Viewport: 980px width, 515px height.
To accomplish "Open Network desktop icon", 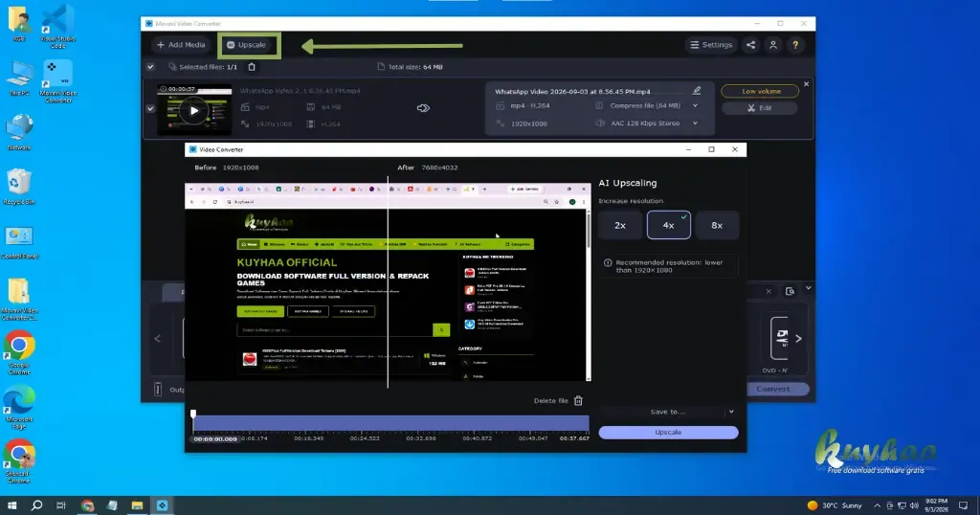I will (19, 132).
